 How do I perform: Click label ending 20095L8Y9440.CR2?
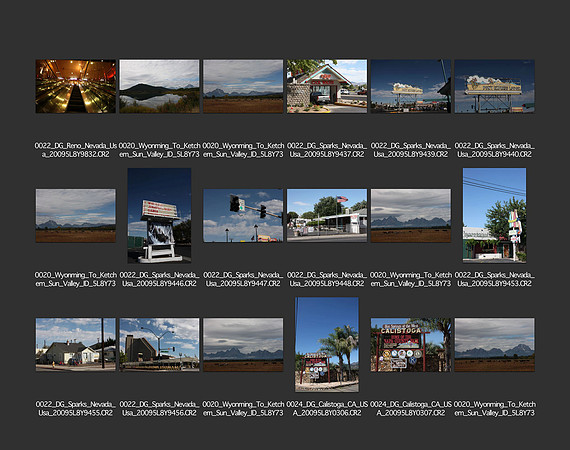point(494,150)
